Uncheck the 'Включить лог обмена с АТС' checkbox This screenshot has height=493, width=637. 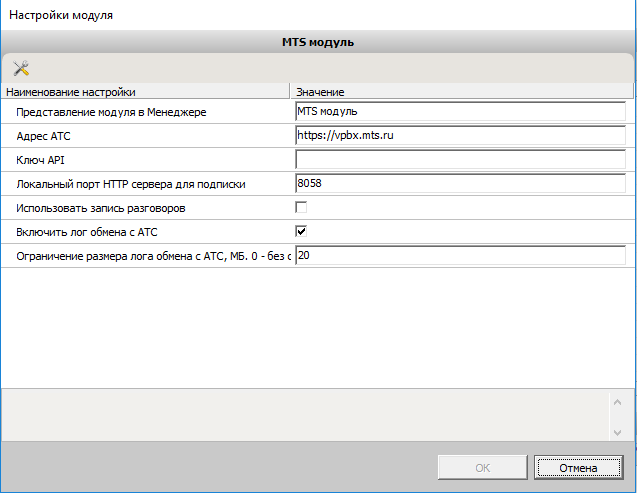point(301,231)
